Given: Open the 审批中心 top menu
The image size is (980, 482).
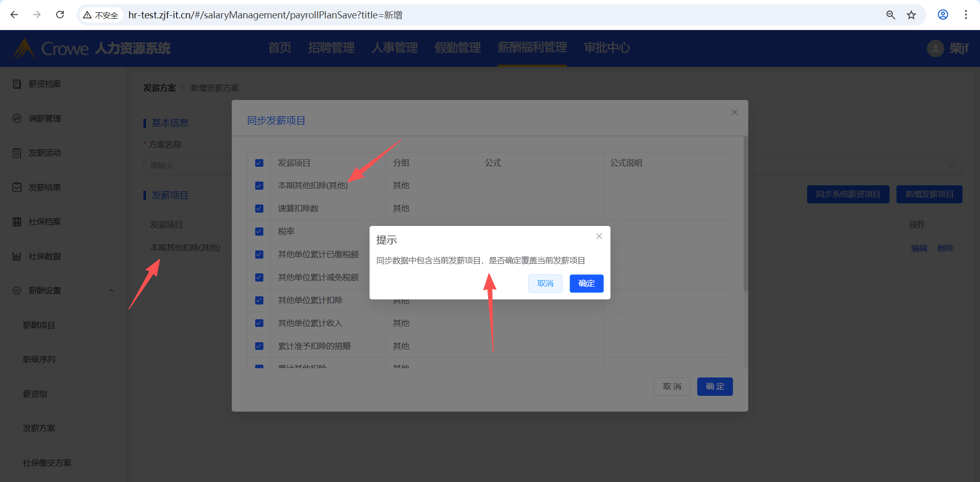Looking at the screenshot, I should (x=607, y=48).
